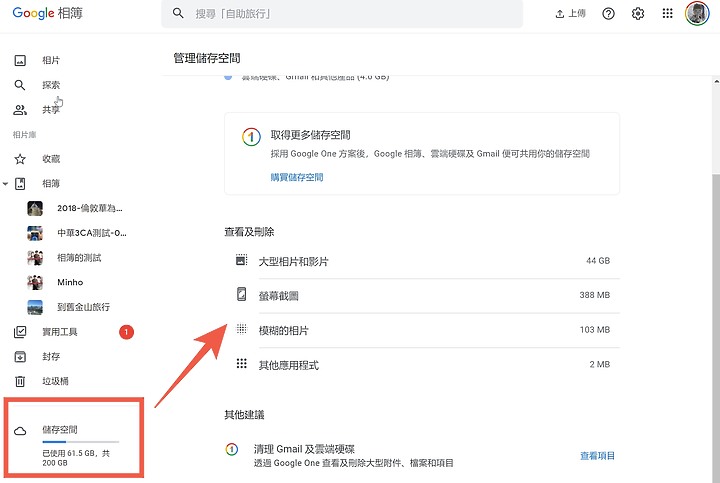Select 相片 in the sidebar
Screen dimensions: 720x483
click(x=51, y=60)
